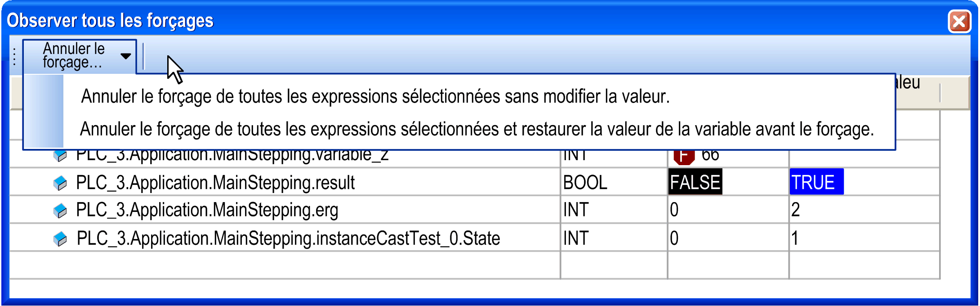Image resolution: width=980 pixels, height=306 pixels.
Task: Close the Observer tous les forçages window
Action: (x=959, y=21)
